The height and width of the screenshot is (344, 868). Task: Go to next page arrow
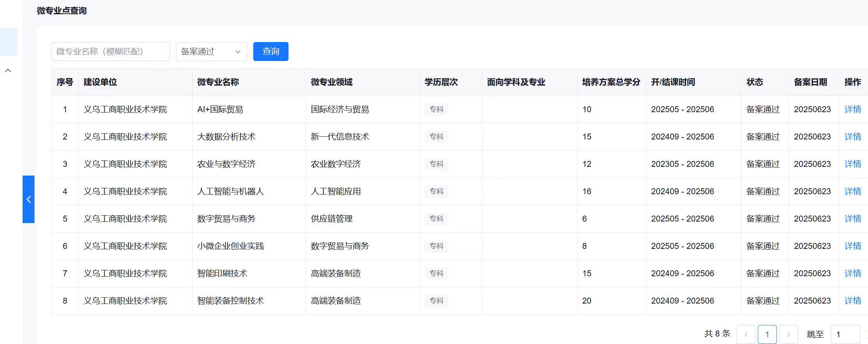[788, 334]
